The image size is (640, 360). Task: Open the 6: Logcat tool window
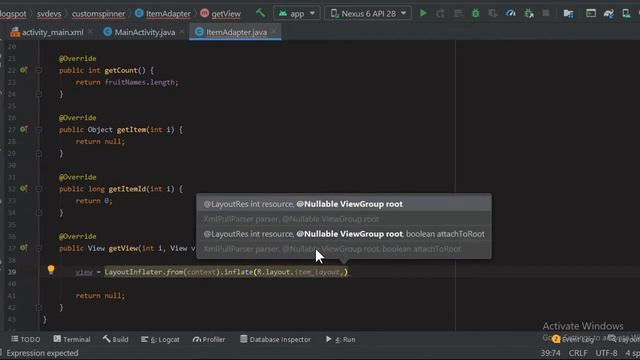click(x=160, y=339)
